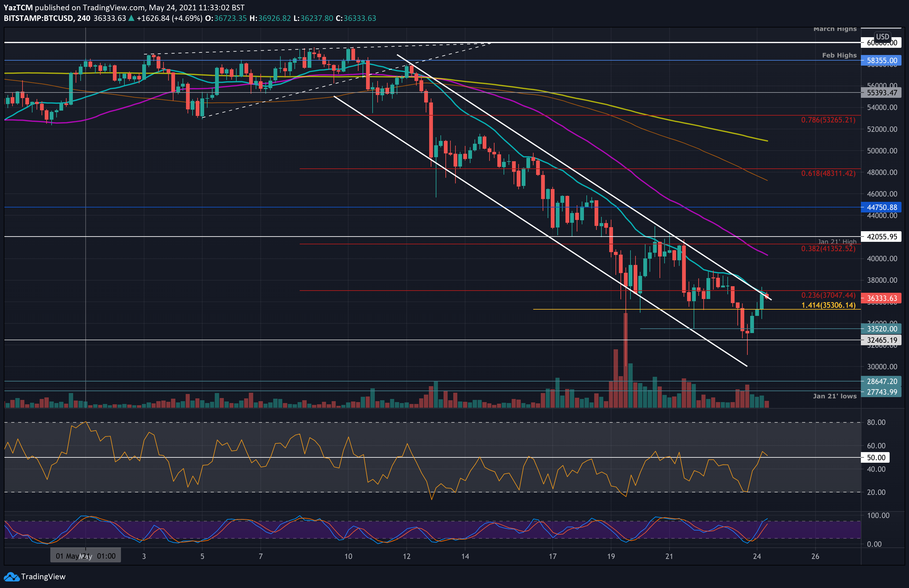This screenshot has width=909, height=588.
Task: Select the 42055.95 price label
Action: point(881,237)
